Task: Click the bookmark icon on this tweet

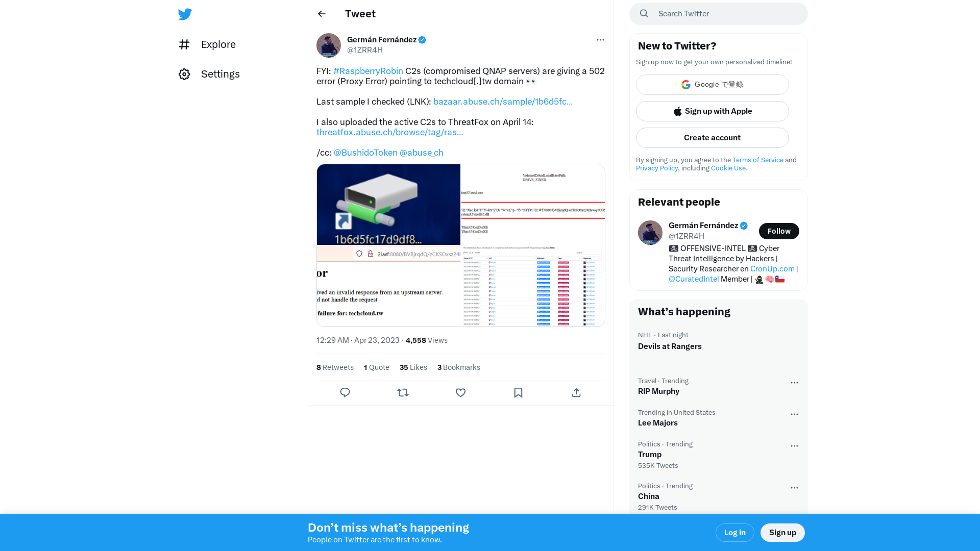Action: coord(518,392)
